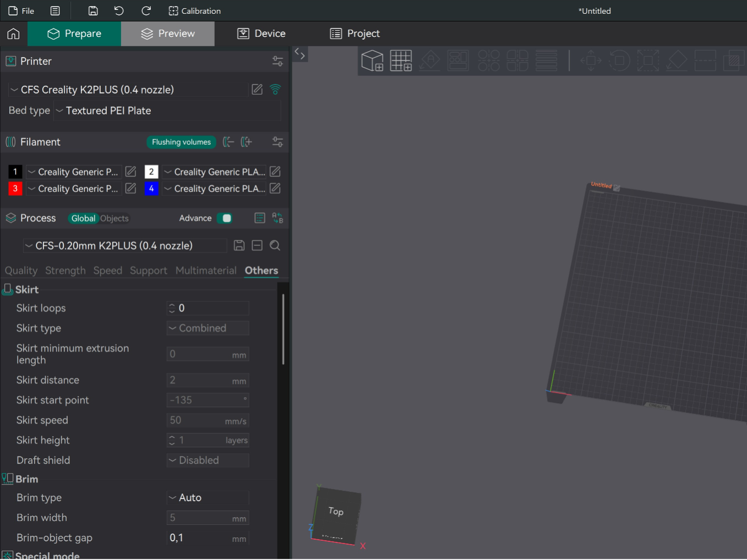Screen dimensions: 747x560
Task: Open the Brim type Auto dropdown
Action: (208, 498)
